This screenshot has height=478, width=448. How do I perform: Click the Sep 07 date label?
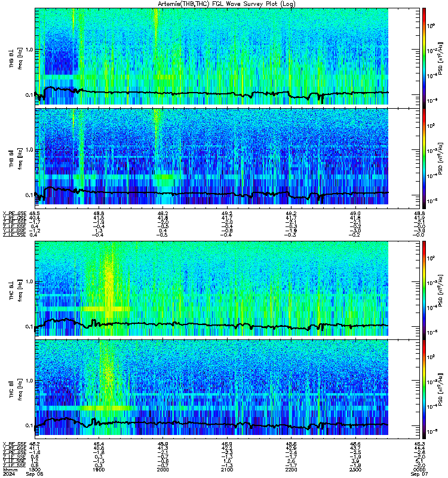[x=419, y=474]
